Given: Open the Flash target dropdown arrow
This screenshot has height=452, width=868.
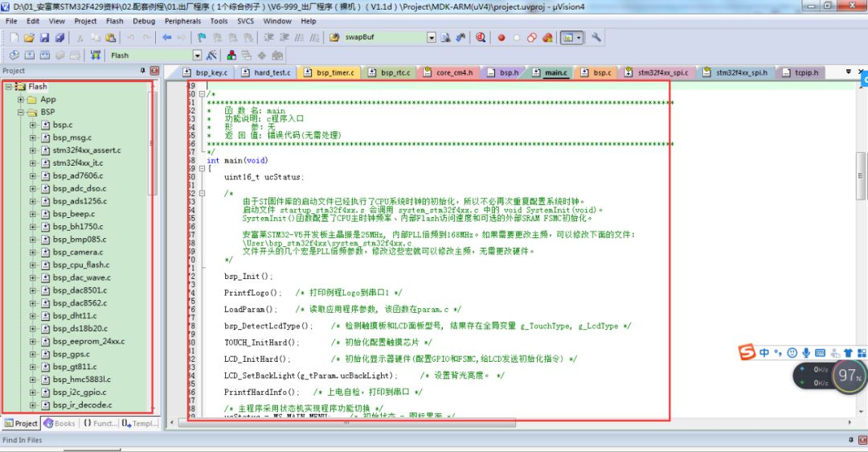Looking at the screenshot, I should [x=197, y=55].
